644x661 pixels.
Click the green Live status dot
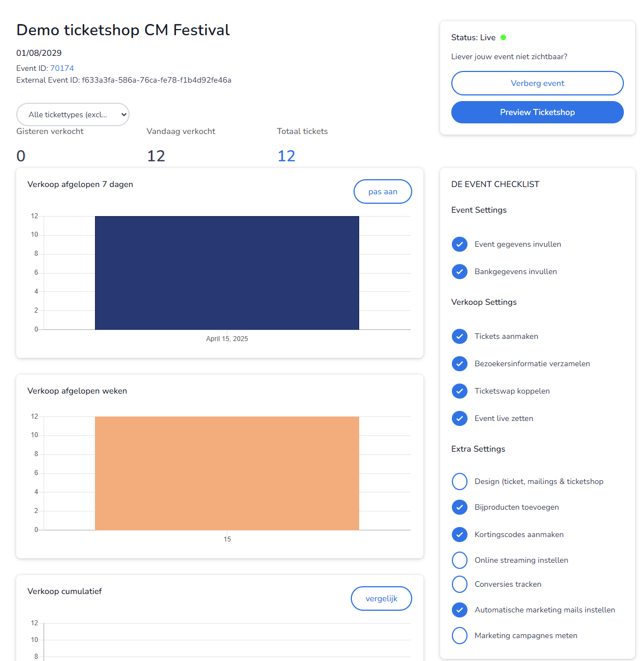click(503, 37)
